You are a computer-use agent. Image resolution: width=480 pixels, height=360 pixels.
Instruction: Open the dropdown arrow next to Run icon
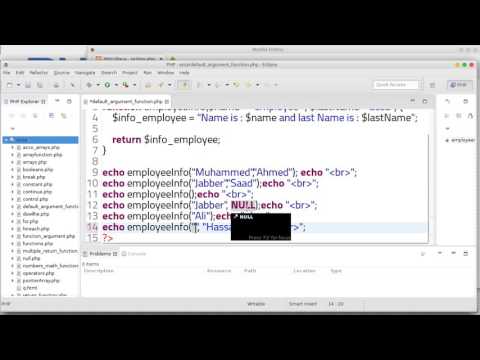[x=116, y=85]
